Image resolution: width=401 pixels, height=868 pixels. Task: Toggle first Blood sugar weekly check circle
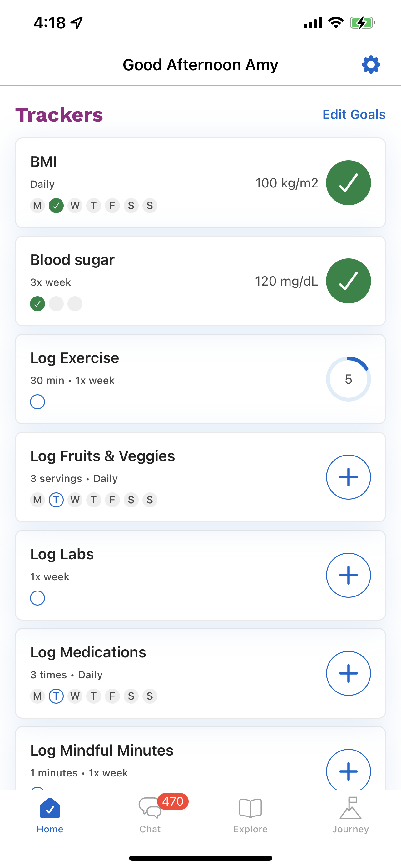point(37,304)
